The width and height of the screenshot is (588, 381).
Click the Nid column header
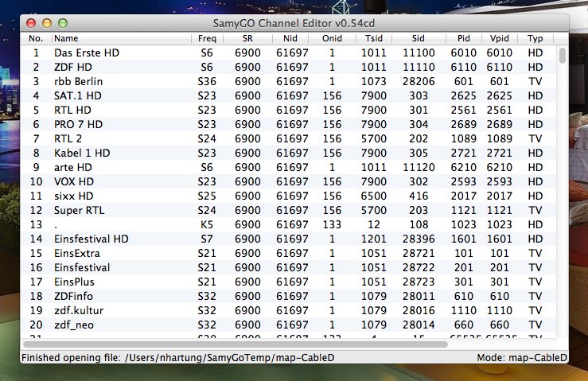tap(290, 38)
